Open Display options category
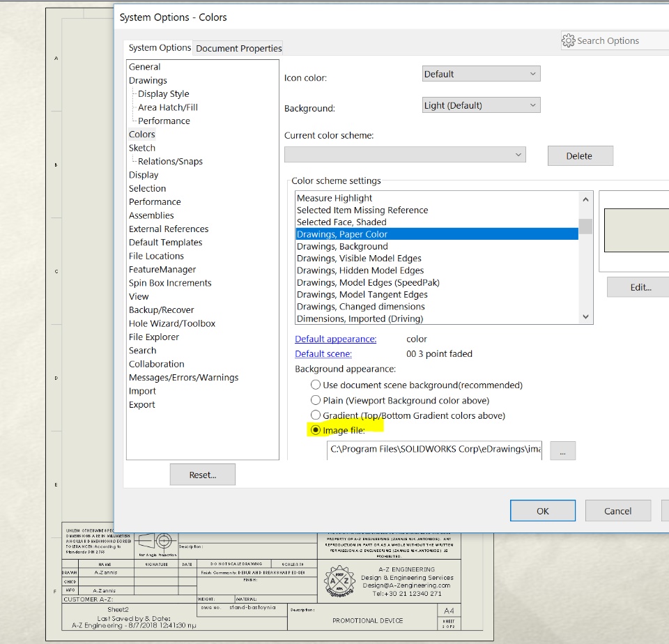Viewport: 669px width, 644px height. coord(144,175)
